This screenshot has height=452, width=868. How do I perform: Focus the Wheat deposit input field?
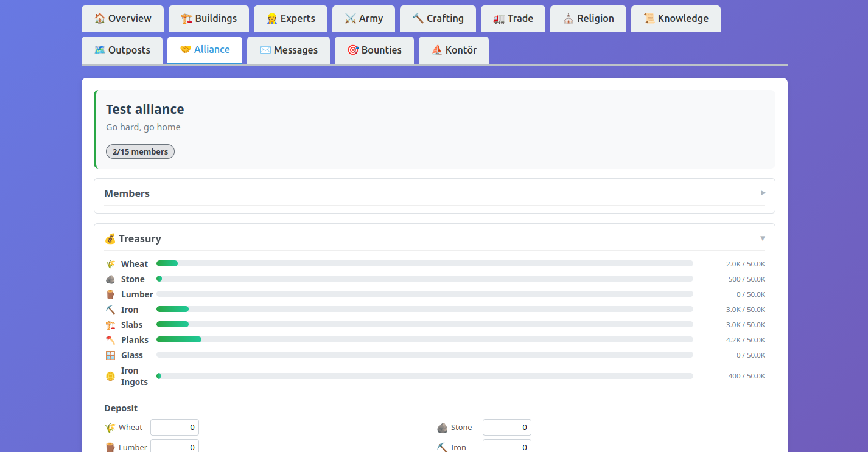(175, 428)
